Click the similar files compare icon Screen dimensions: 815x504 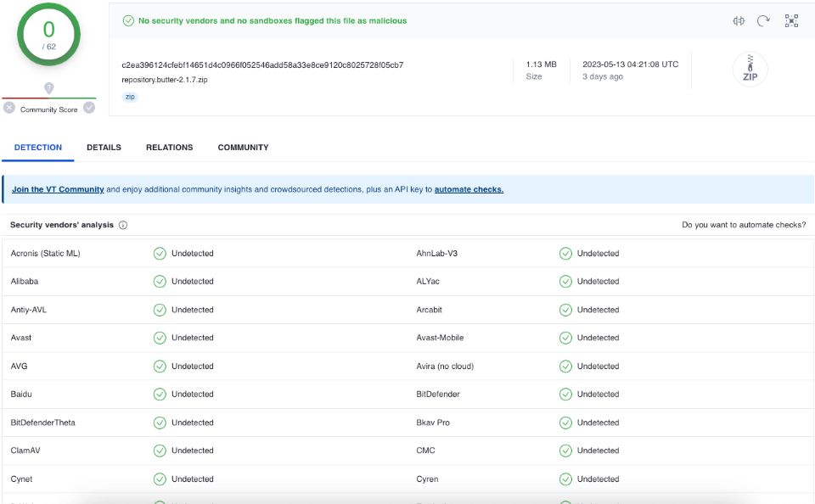coord(739,20)
